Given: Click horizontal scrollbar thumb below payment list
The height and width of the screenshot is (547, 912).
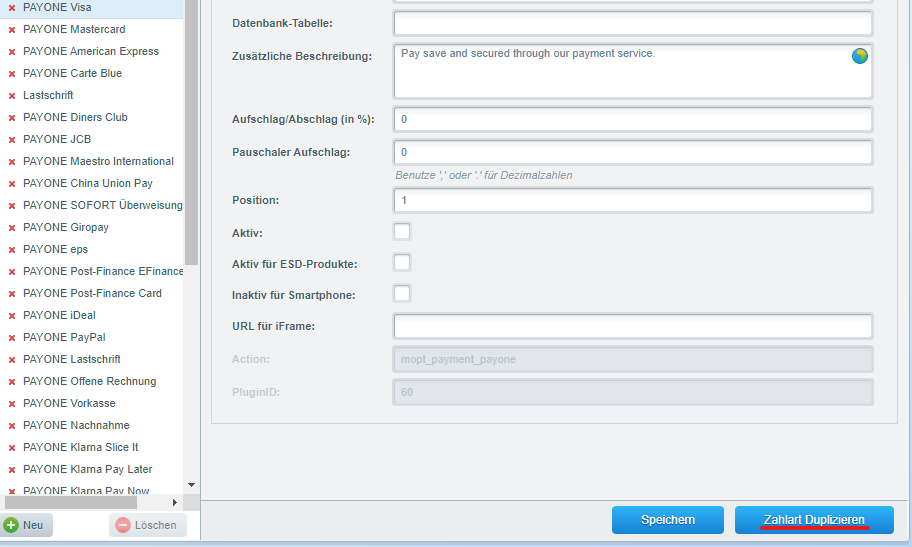Looking at the screenshot, I should 71,502.
